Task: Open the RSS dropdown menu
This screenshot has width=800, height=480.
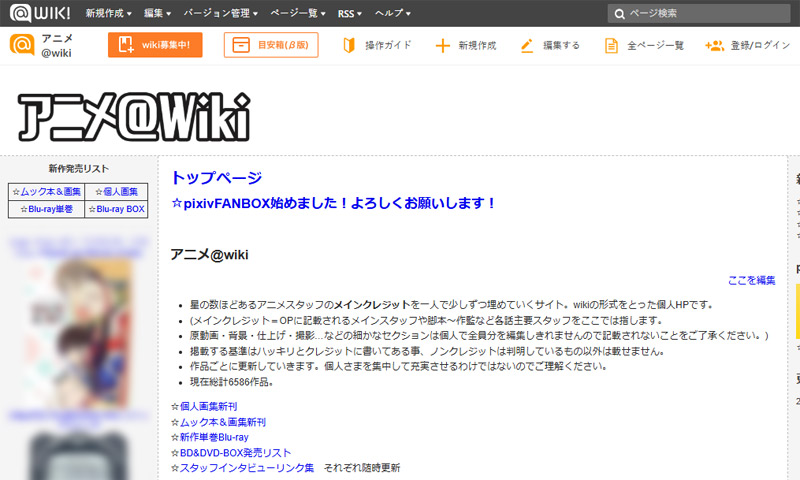Action: pyautogui.click(x=349, y=14)
